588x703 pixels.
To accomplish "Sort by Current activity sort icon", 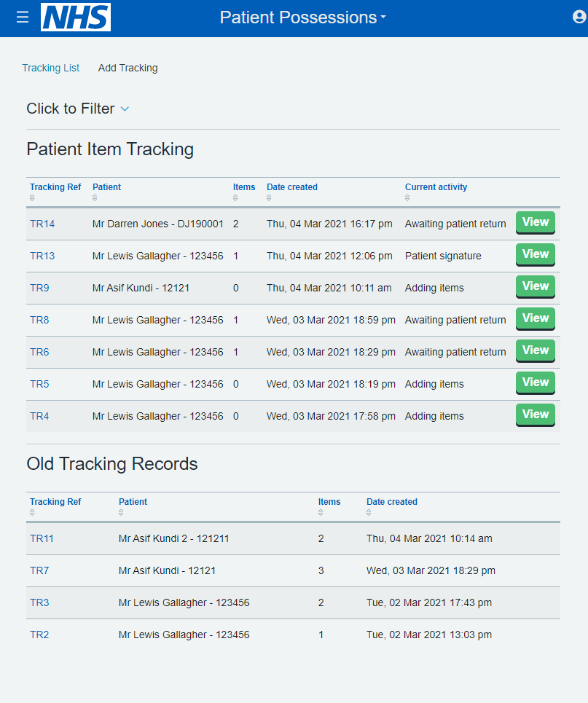I will tap(407, 198).
